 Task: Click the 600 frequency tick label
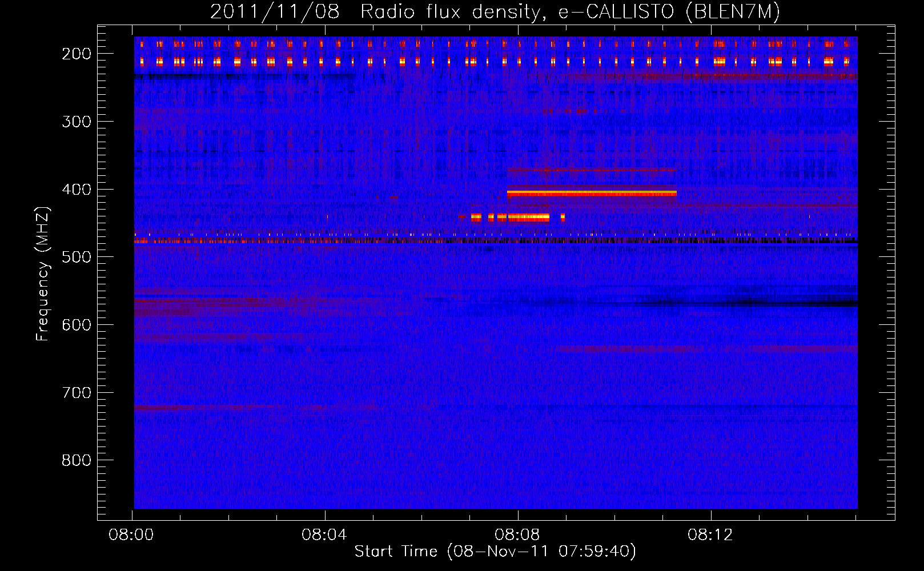coord(77,325)
